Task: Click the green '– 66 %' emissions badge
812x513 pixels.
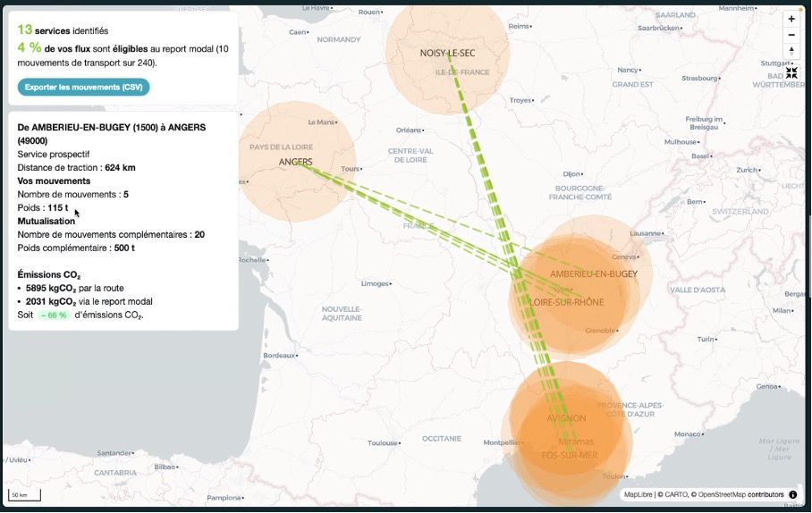Action: (54, 315)
